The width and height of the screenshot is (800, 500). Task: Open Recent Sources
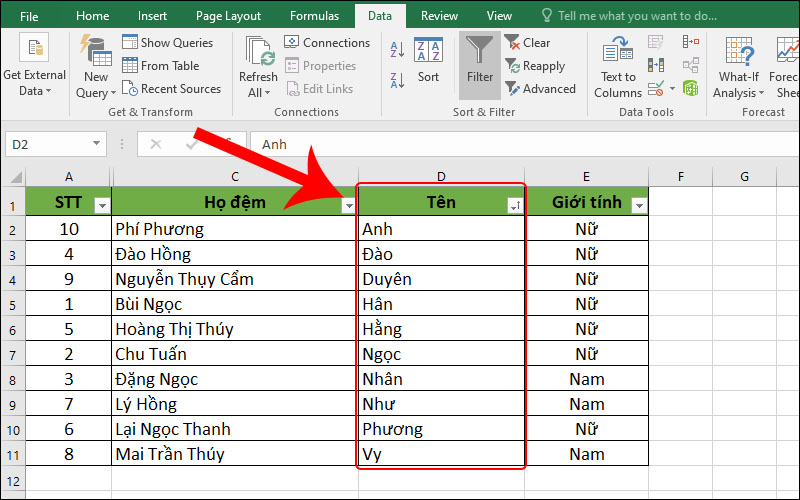click(x=171, y=89)
